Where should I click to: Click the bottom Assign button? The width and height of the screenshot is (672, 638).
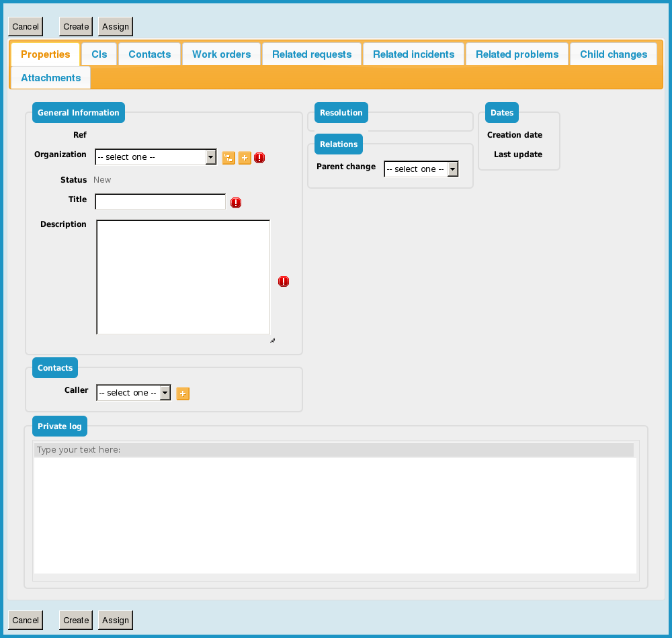116,620
